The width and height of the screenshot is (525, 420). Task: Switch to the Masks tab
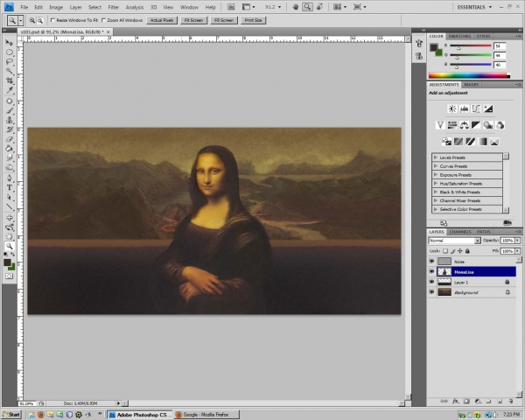point(471,85)
